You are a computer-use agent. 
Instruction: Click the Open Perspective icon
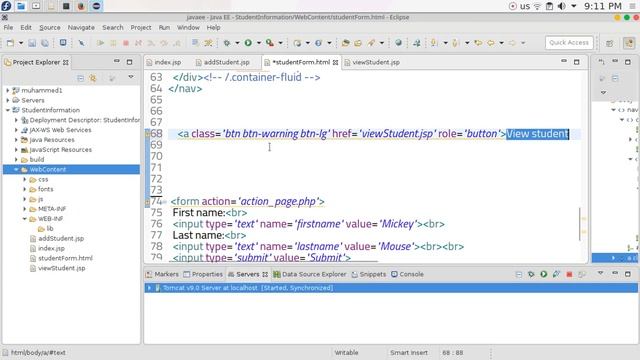[609, 43]
